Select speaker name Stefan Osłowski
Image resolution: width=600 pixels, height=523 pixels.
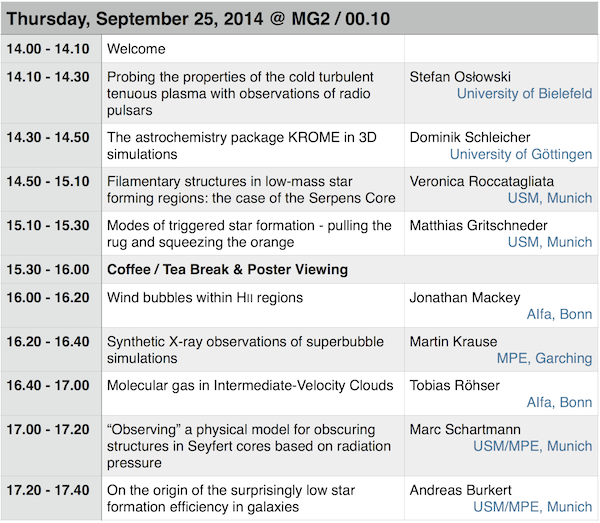click(460, 77)
